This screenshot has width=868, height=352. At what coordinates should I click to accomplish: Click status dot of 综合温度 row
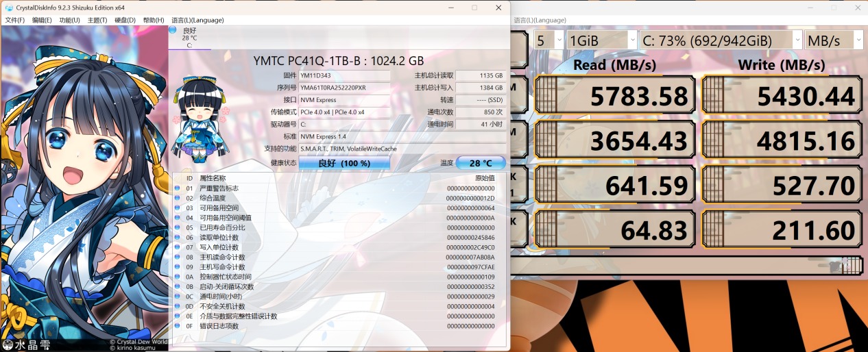pos(177,198)
